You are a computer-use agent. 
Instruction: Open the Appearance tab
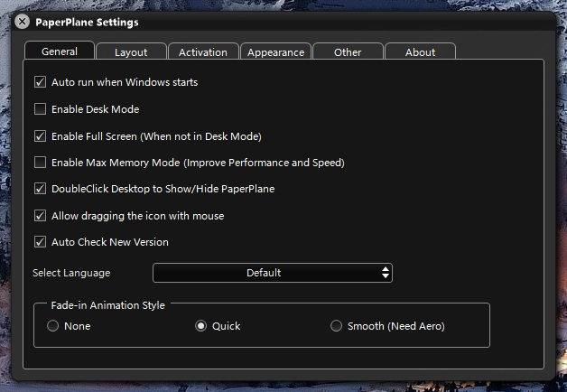(275, 52)
